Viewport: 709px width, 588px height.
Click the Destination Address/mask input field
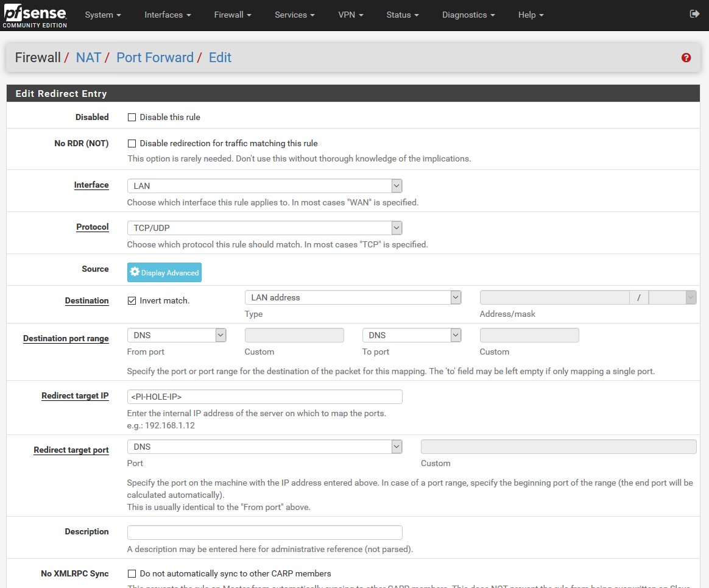click(x=554, y=297)
